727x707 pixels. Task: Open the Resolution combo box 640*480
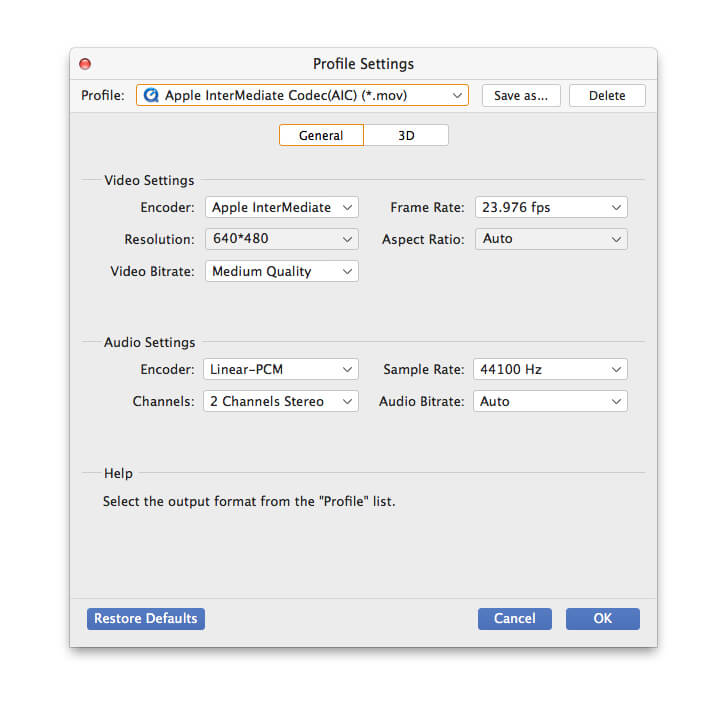coord(282,239)
